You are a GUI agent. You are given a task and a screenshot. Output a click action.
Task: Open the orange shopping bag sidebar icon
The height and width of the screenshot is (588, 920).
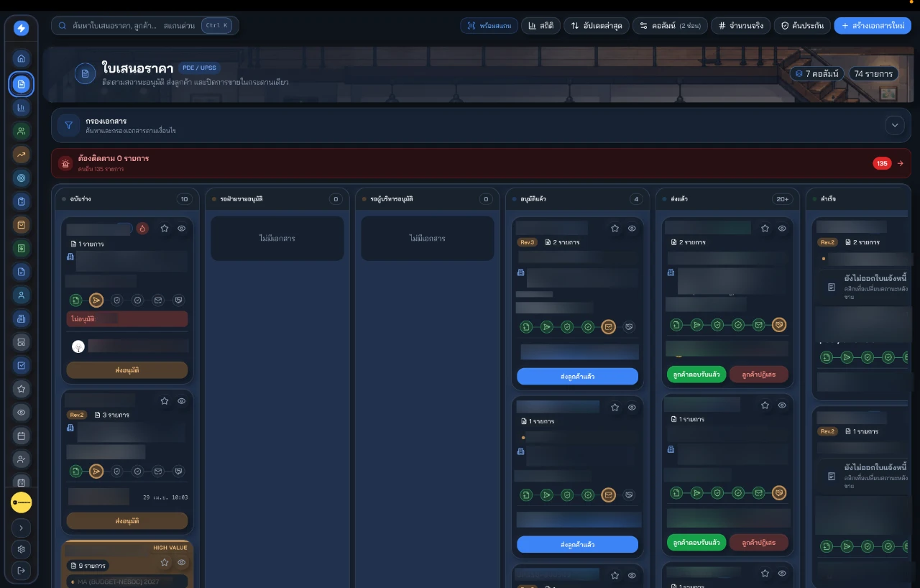[x=22, y=224]
